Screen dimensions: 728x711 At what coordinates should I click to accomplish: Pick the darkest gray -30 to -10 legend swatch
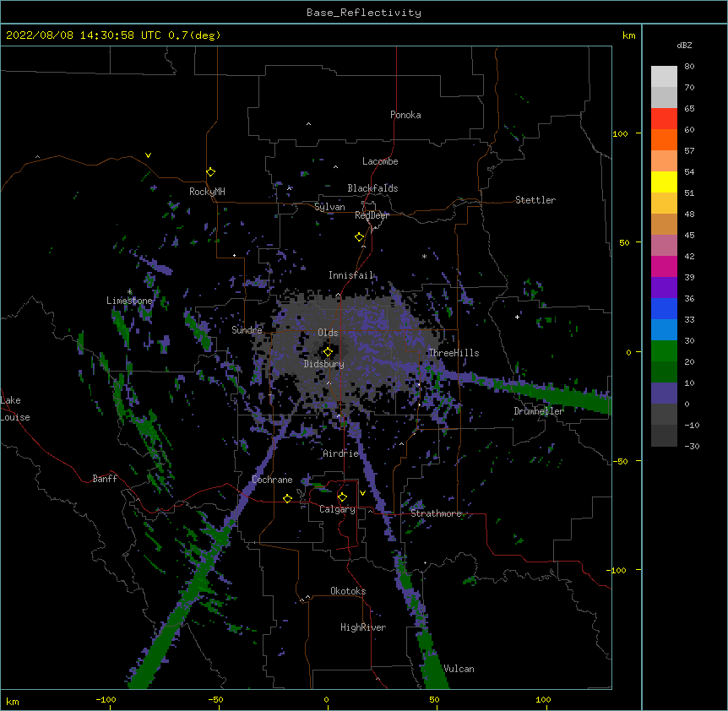point(664,436)
